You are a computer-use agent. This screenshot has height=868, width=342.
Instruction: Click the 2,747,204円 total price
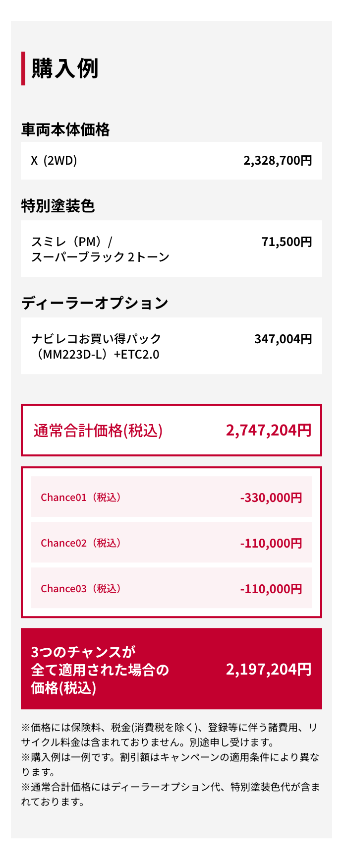[x=269, y=430]
